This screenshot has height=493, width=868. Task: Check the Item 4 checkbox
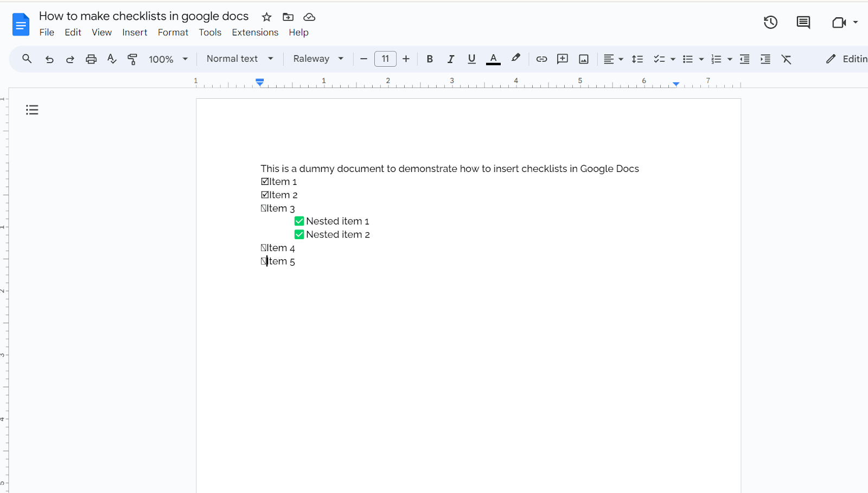[263, 248]
